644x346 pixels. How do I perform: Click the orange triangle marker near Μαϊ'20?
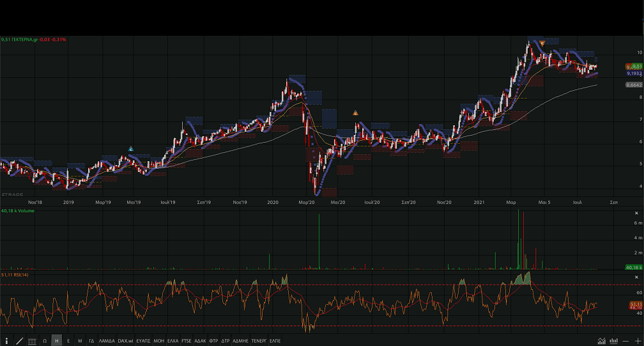pos(356,113)
